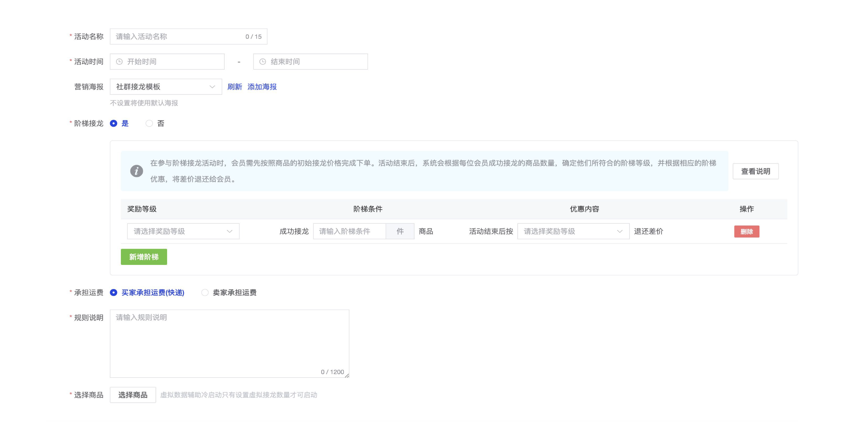Click the 刷新 link to refresh posters

[x=235, y=87]
